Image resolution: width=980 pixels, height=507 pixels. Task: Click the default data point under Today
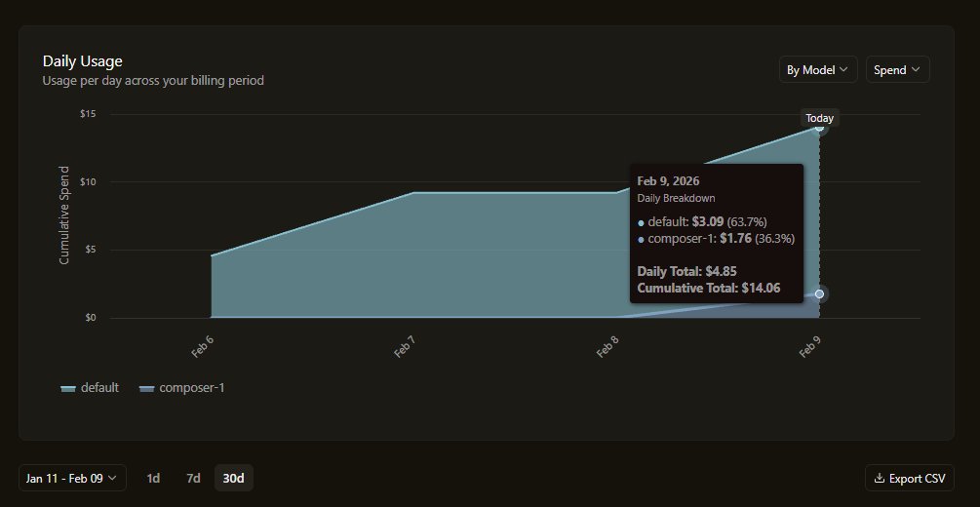coord(819,128)
